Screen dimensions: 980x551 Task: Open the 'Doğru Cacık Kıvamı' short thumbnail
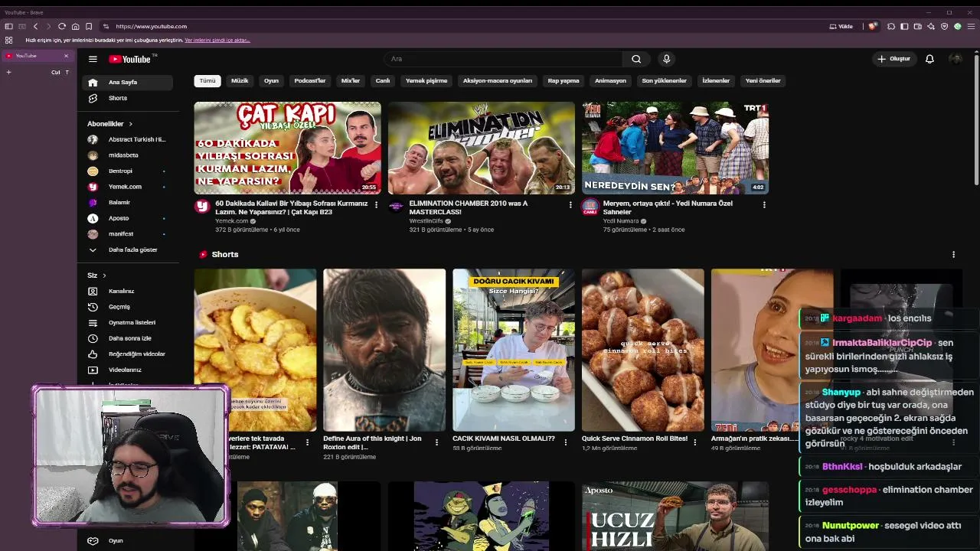513,350
